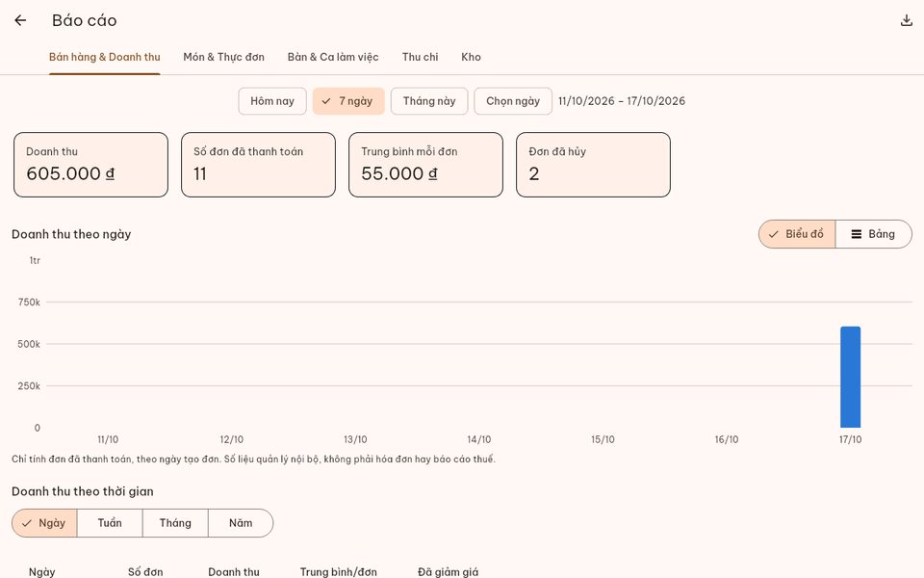Group revenue by Năm
Viewport: 924px width, 578px height.
pyautogui.click(x=241, y=523)
